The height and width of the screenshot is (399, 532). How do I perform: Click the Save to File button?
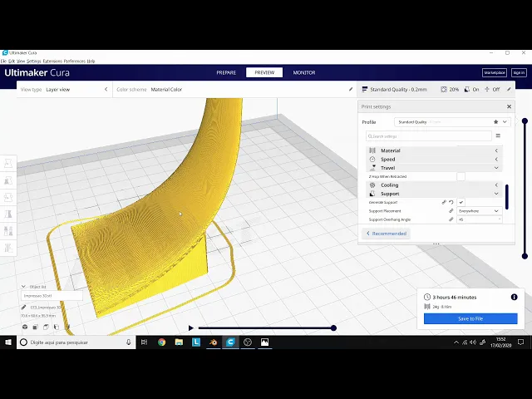pos(470,318)
